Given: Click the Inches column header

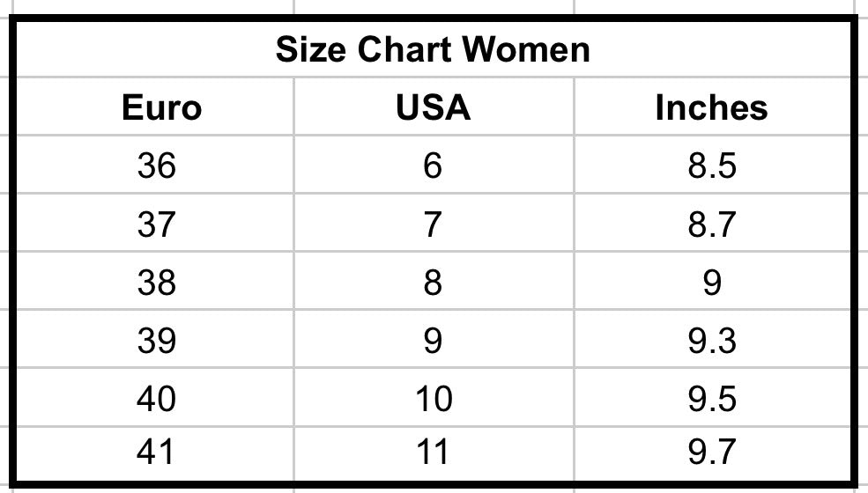Looking at the screenshot, I should [x=711, y=107].
